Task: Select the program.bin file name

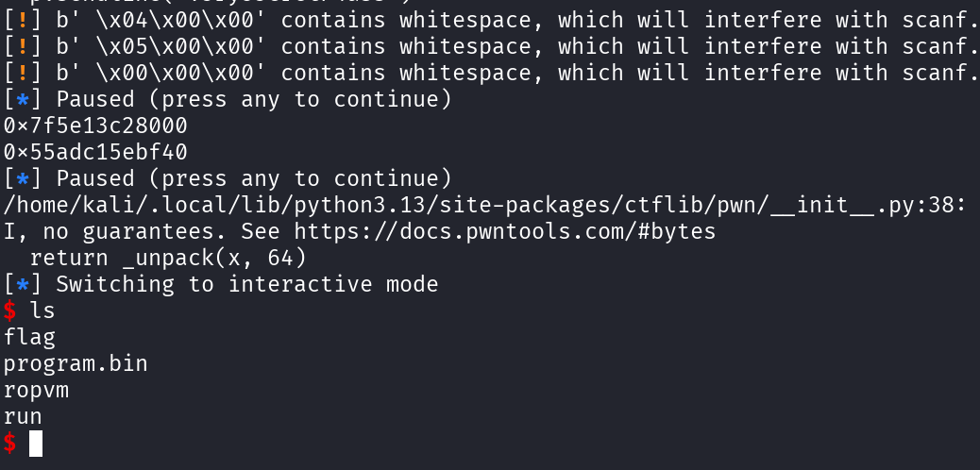Action: [x=76, y=363]
